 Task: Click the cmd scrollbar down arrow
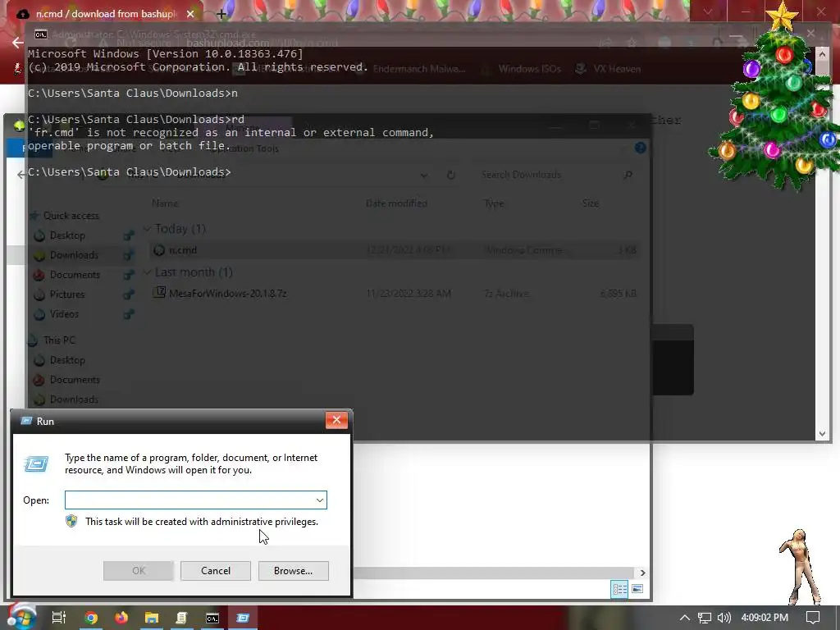pyautogui.click(x=822, y=434)
